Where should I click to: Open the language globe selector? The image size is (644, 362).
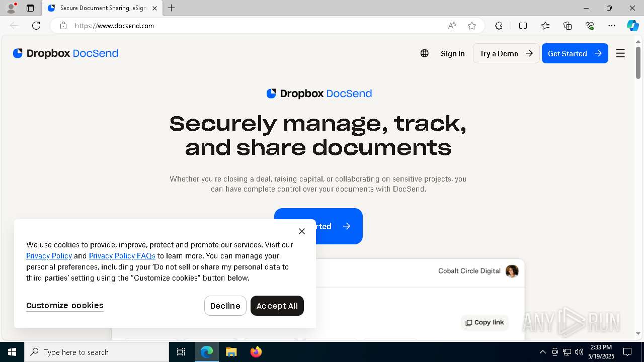(x=425, y=53)
